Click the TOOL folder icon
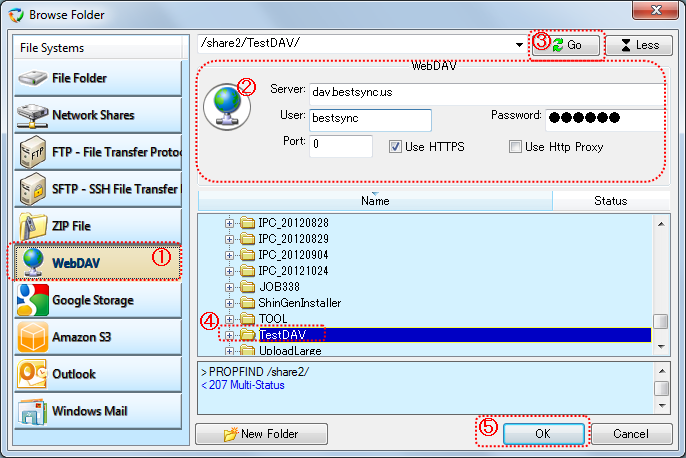686x458 pixels. pyautogui.click(x=248, y=319)
